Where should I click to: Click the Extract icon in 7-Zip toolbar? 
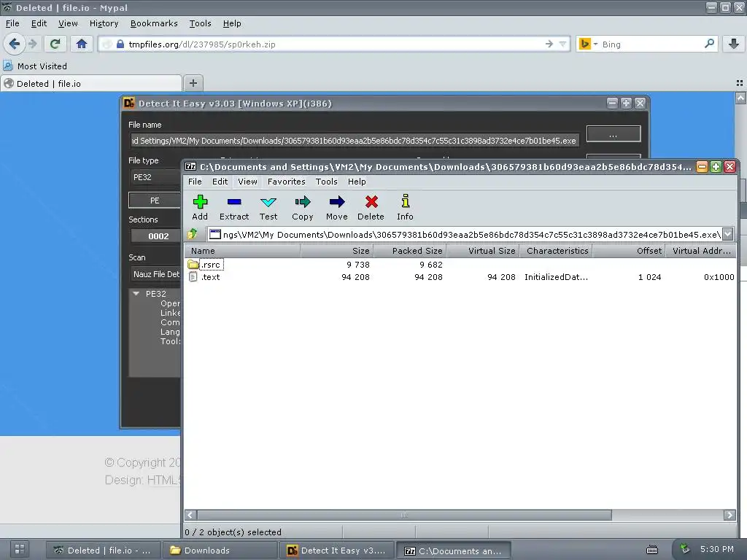pos(234,202)
